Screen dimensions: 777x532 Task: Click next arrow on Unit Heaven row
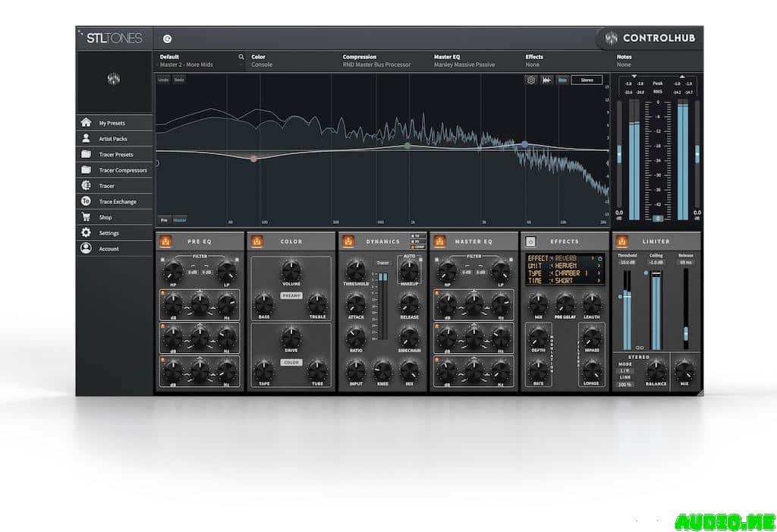click(x=599, y=266)
